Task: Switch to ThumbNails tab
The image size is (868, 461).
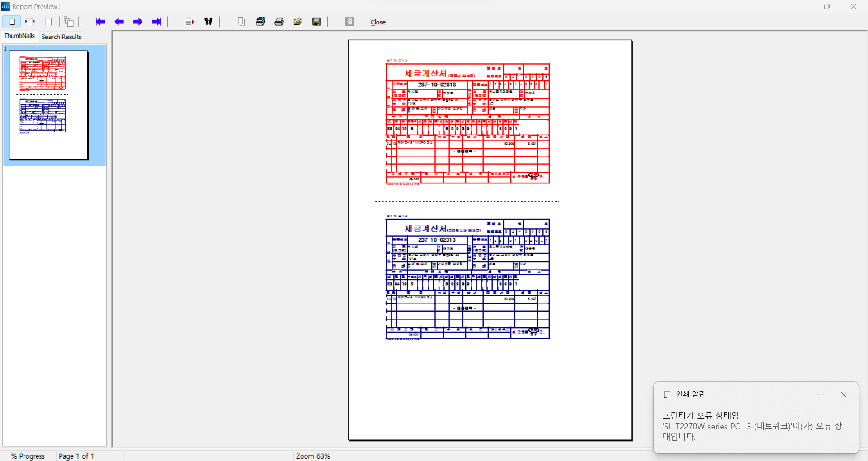Action: (19, 36)
